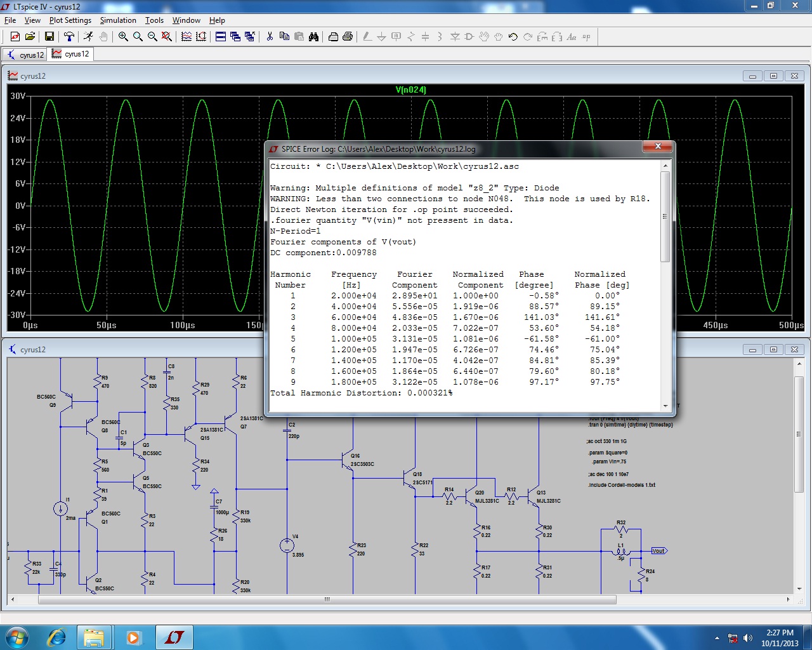This screenshot has height=650, width=812.
Task: Click the Print printer icon
Action: pyautogui.click(x=348, y=37)
